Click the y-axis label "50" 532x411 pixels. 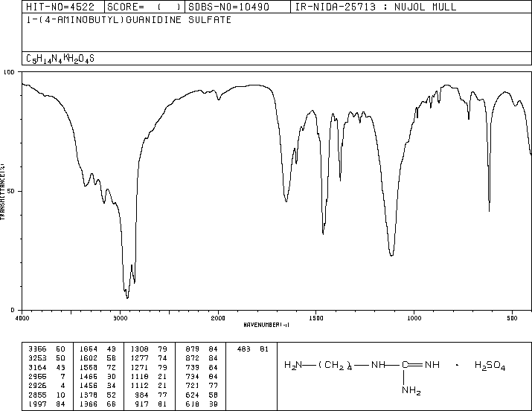pos(11,191)
